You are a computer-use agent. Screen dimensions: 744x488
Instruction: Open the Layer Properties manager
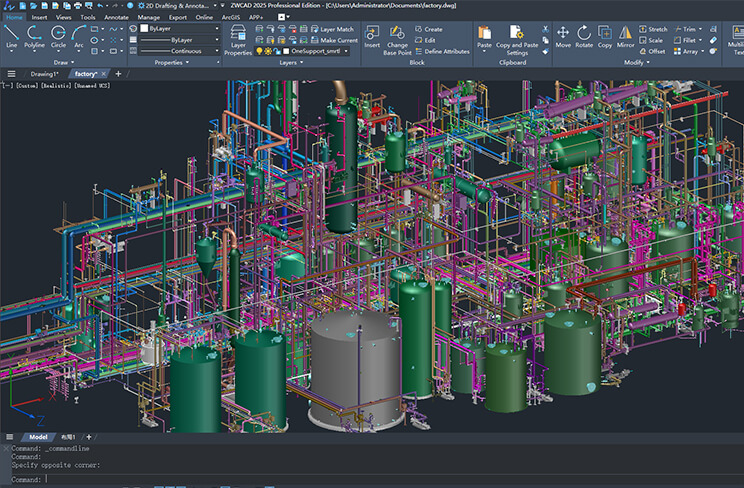[238, 38]
